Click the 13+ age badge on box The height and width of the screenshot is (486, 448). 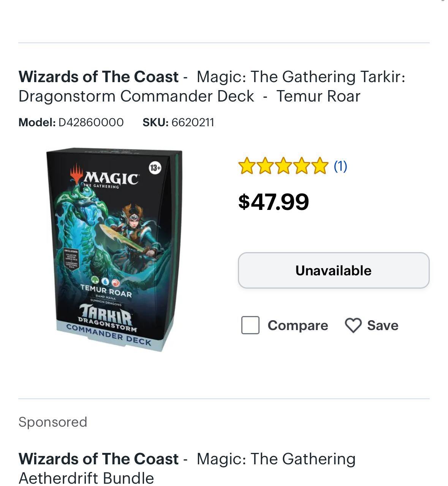tap(155, 168)
